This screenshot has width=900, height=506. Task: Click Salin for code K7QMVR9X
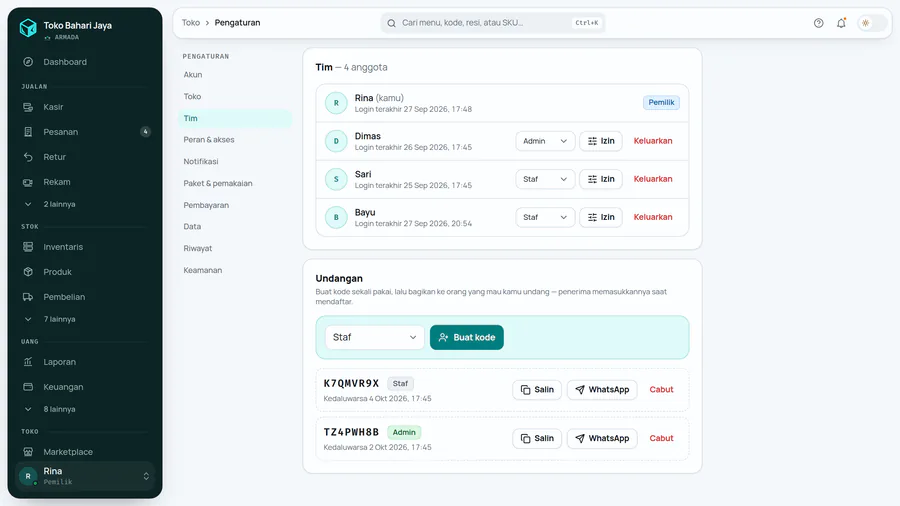pos(537,390)
